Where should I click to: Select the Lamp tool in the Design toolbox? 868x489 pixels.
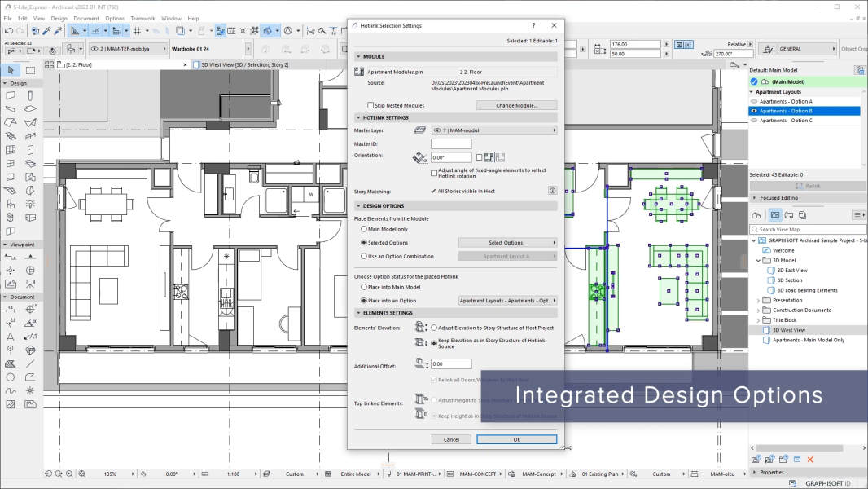pos(30,204)
